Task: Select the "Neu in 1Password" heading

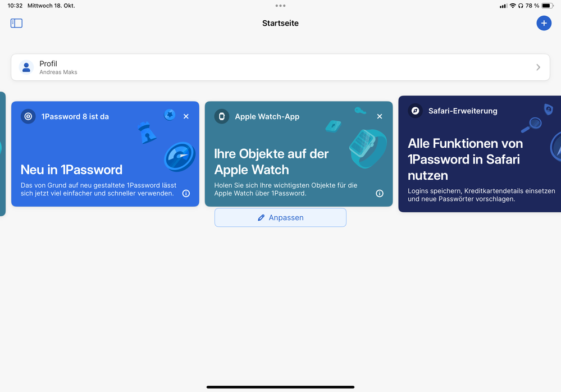Action: (x=71, y=170)
